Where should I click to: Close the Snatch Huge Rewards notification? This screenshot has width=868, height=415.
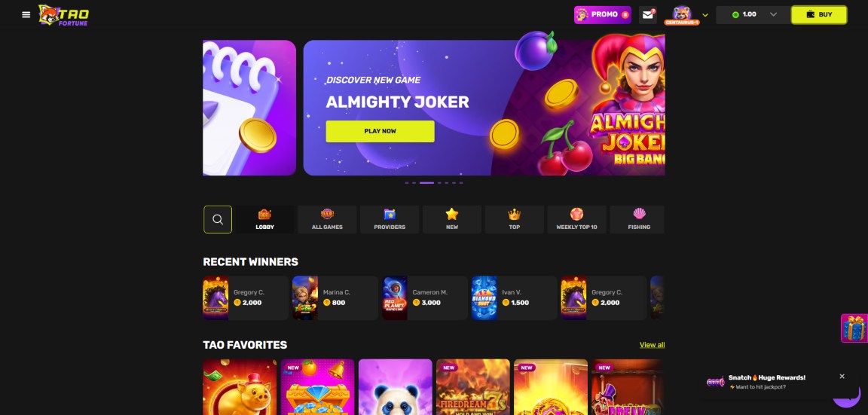pyautogui.click(x=842, y=377)
